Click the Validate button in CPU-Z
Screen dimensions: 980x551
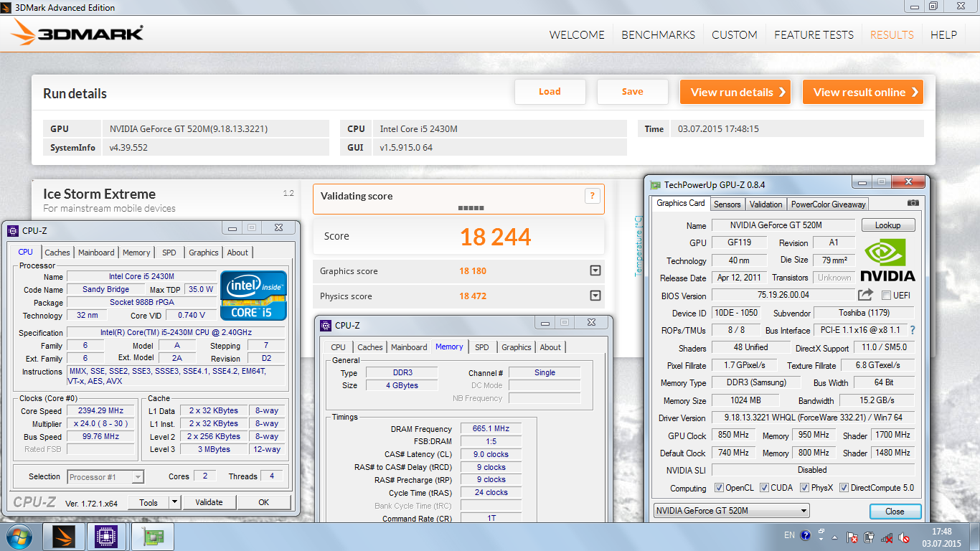[x=209, y=502]
